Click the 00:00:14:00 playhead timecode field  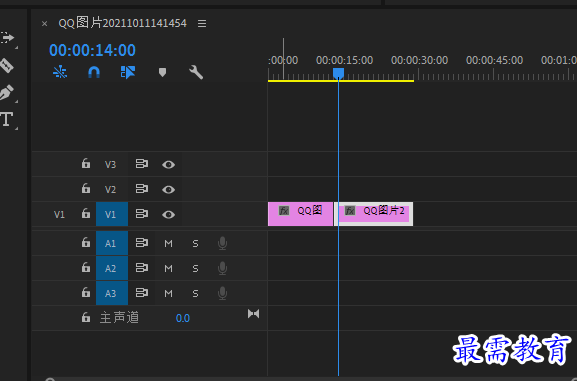[x=92, y=50]
